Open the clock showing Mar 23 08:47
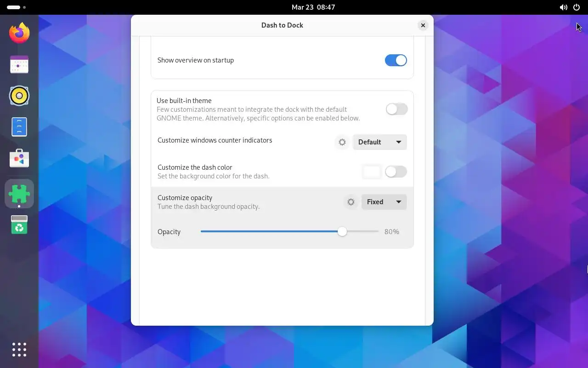 pos(313,7)
